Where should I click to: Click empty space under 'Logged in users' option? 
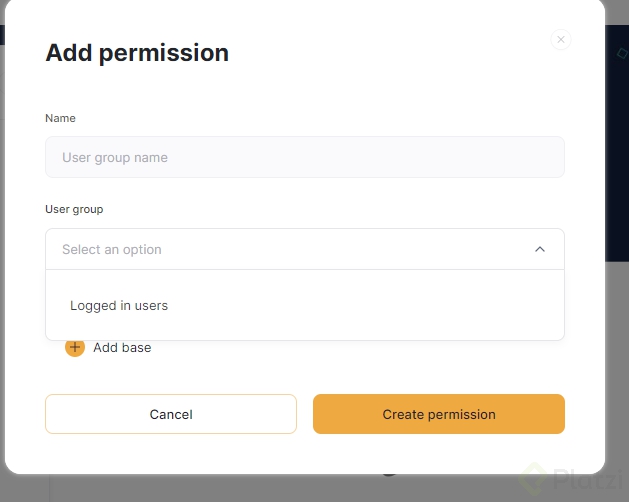[x=304, y=328]
